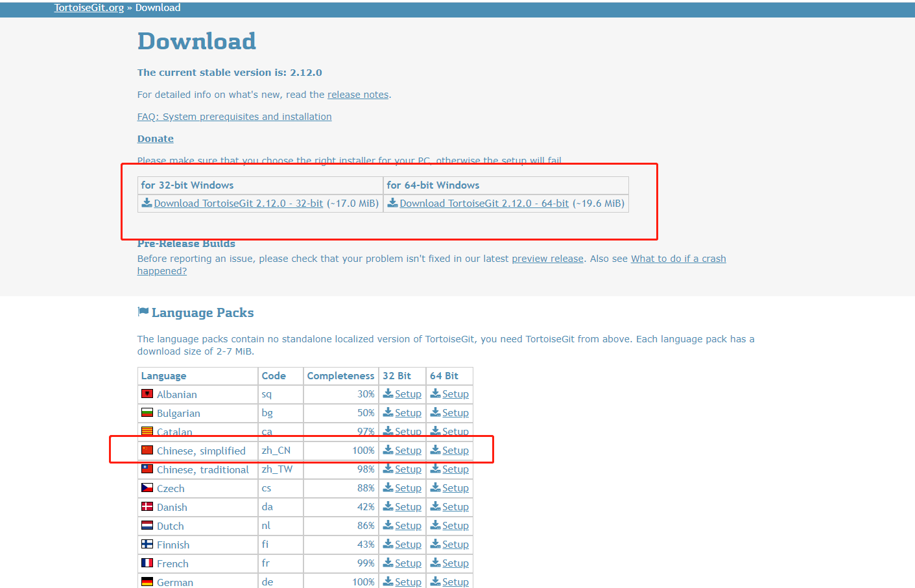Click download icon in Chinese simplified 64 Bit cell
The image size is (915, 588).
tap(435, 450)
